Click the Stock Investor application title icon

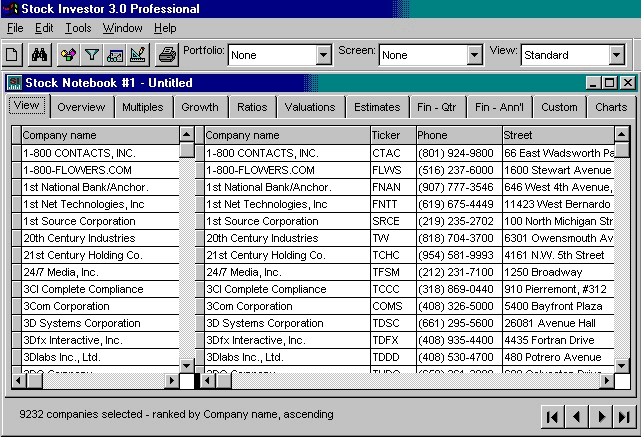pyautogui.click(x=11, y=9)
